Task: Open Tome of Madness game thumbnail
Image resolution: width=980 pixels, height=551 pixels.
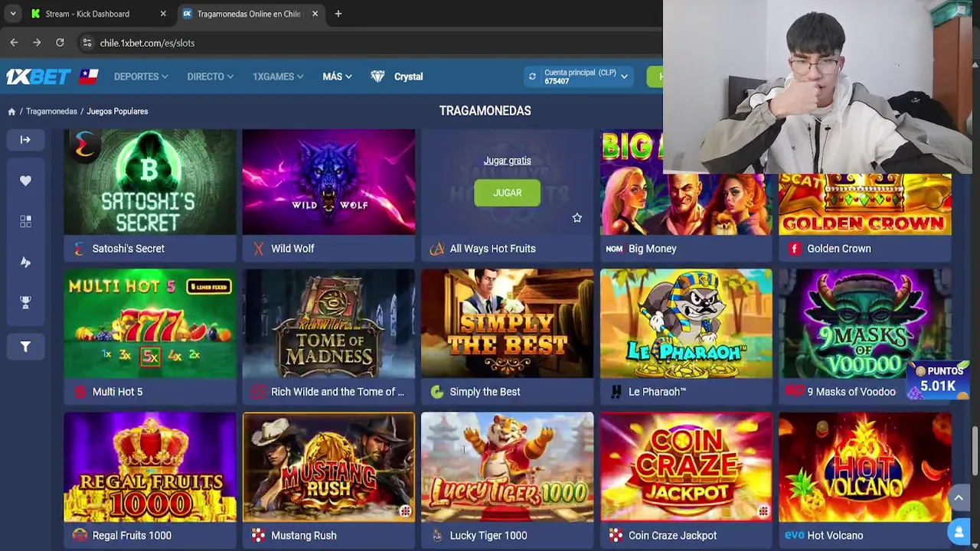Action: pos(328,324)
